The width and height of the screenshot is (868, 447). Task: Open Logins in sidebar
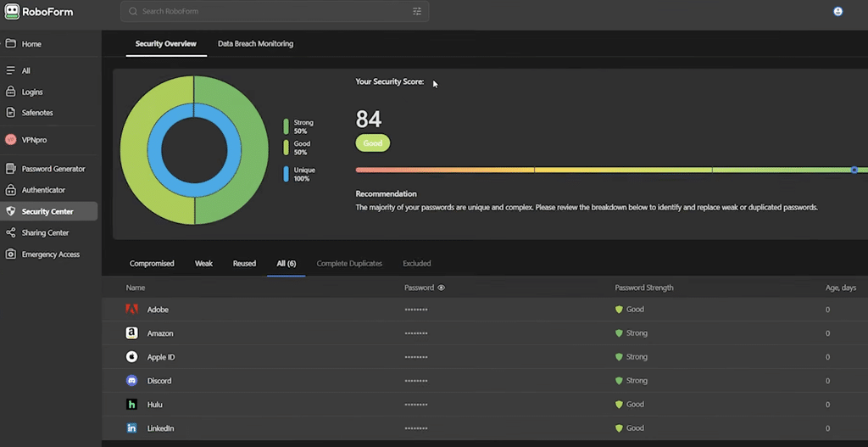[x=50, y=92]
